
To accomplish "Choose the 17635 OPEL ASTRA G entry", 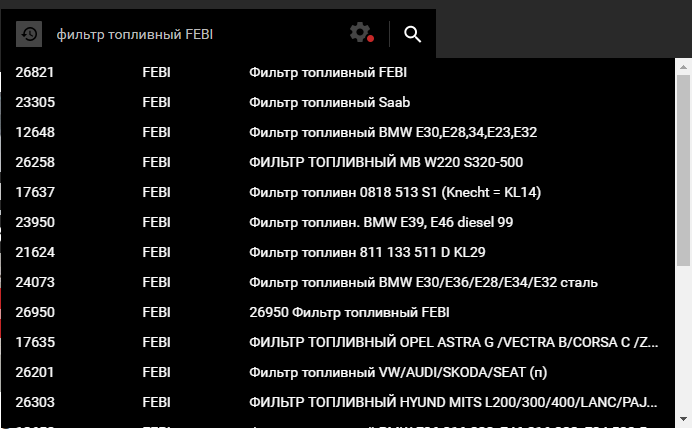I will click(338, 342).
